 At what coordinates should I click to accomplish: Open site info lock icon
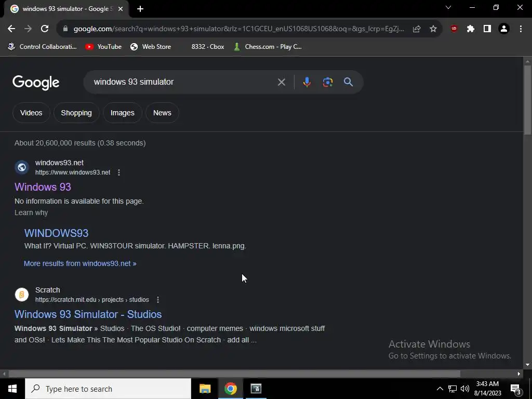coord(65,29)
